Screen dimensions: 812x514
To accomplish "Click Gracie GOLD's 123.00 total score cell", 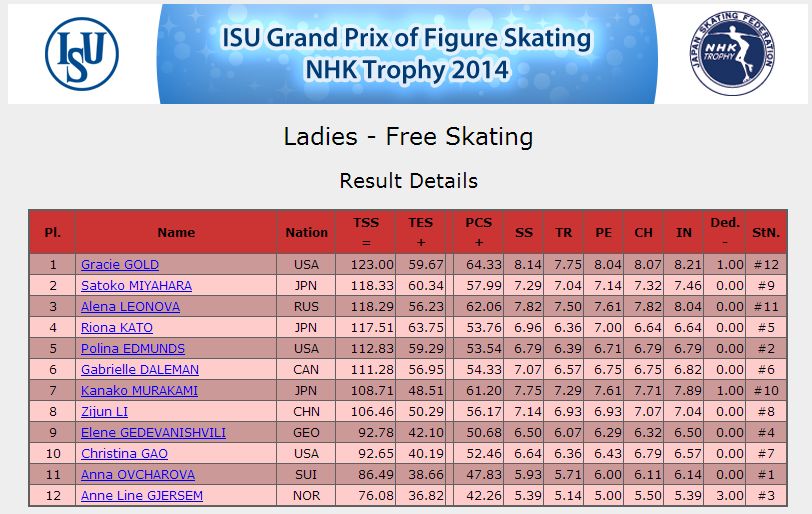I will click(366, 265).
